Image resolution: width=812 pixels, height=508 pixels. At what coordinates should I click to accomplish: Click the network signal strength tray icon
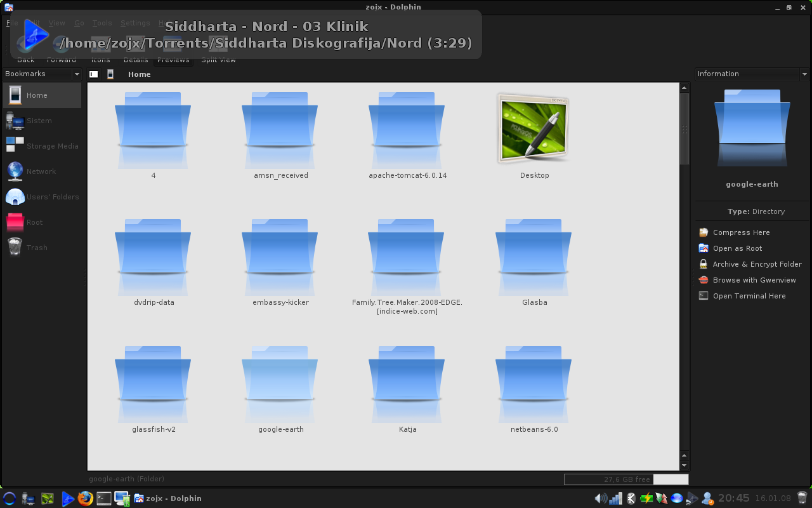[x=615, y=498]
